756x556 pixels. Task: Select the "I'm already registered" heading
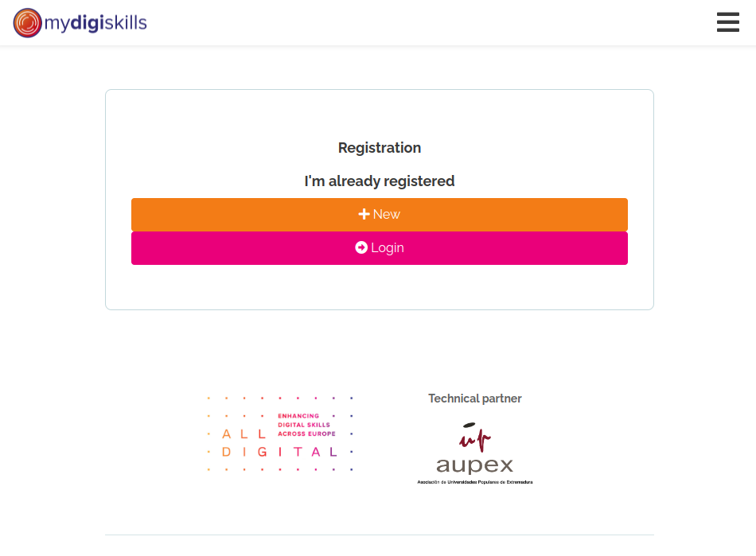(380, 181)
